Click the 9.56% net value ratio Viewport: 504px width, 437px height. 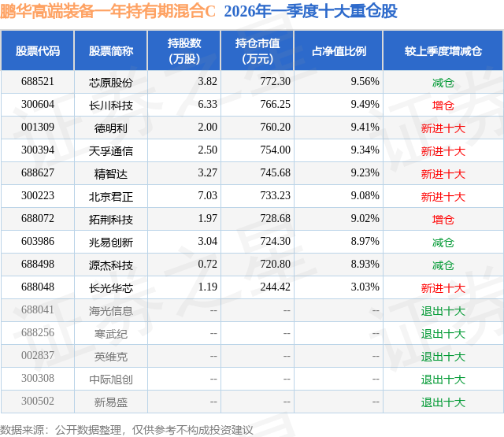pos(365,82)
